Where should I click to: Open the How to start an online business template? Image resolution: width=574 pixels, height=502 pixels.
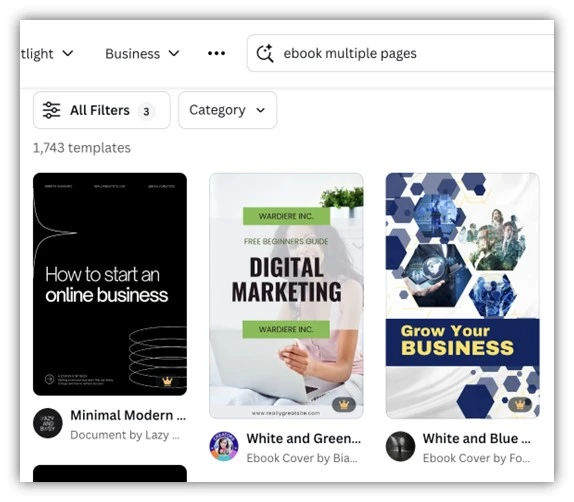click(x=110, y=284)
